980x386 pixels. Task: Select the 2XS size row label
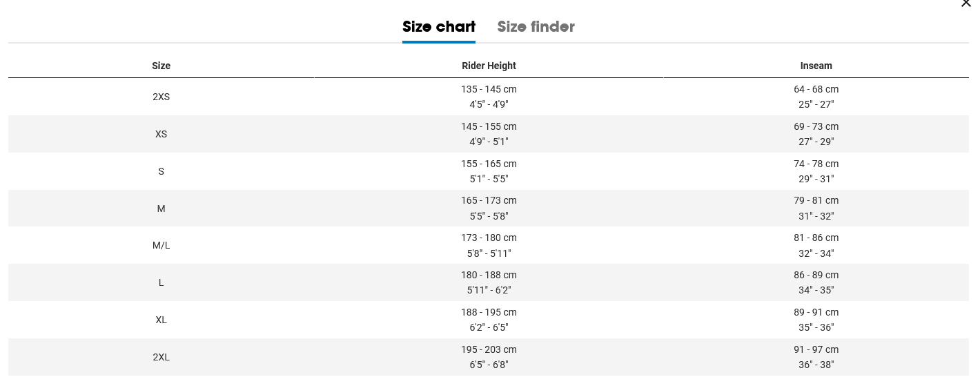tap(161, 97)
